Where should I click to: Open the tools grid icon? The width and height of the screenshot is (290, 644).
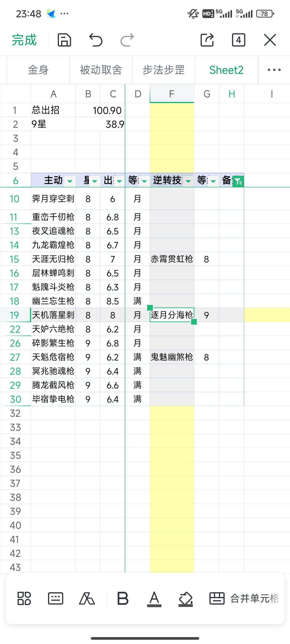tap(24, 598)
